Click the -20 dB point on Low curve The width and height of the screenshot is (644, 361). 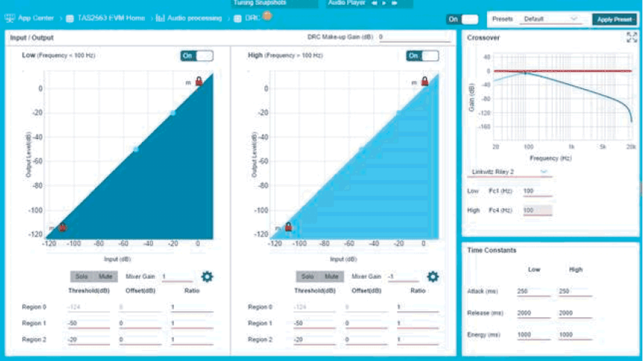click(x=173, y=113)
